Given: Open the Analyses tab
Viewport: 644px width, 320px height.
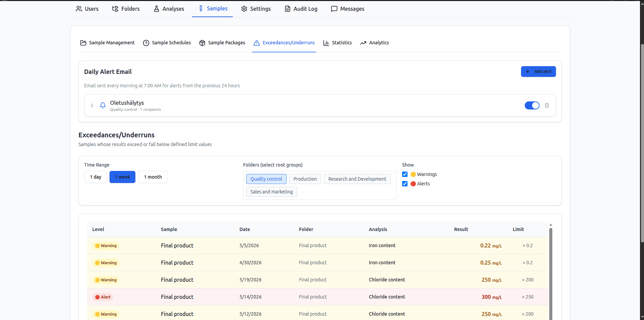Looking at the screenshot, I should point(169,9).
